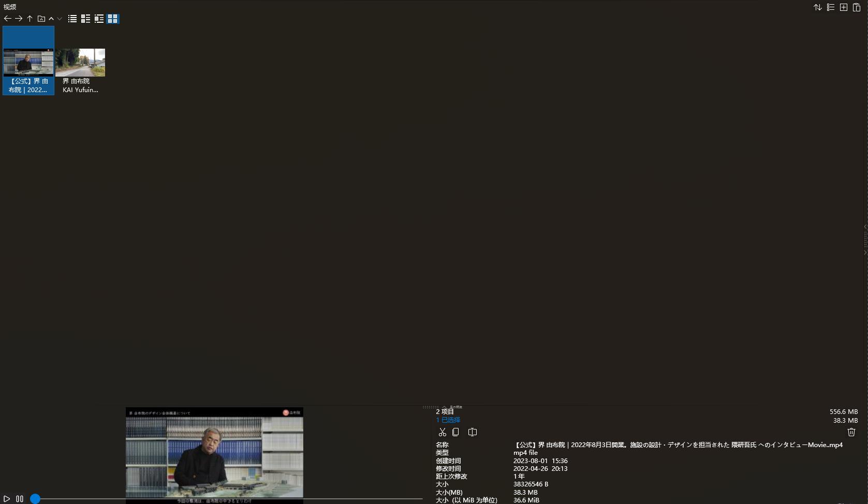The height and width of the screenshot is (504, 868).
Task: Switch to simple list view
Action: click(72, 19)
